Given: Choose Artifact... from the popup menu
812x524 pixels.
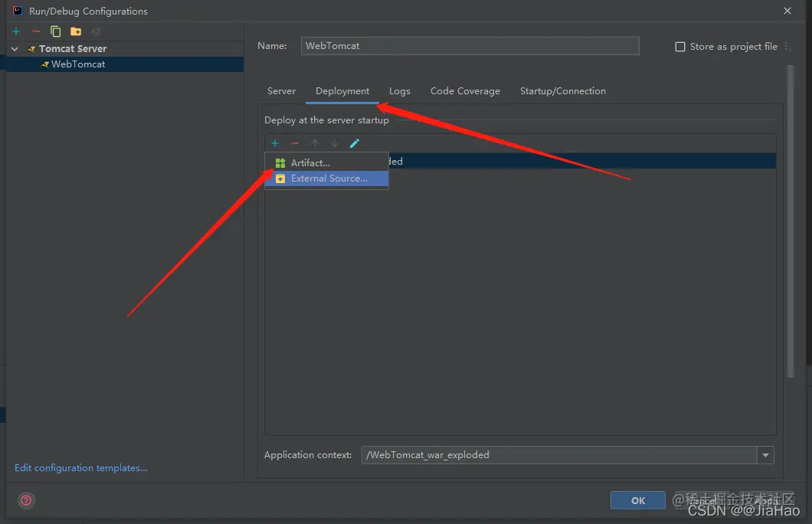Looking at the screenshot, I should (327, 162).
